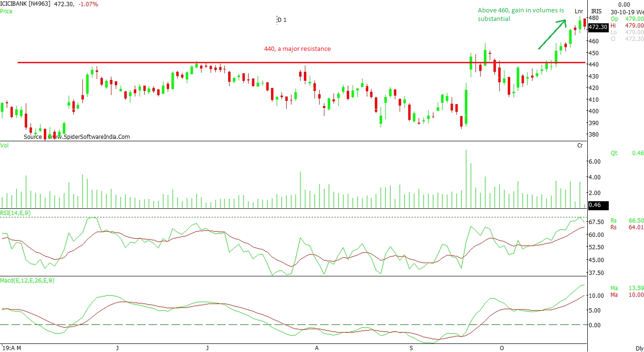Select the RSI(14,E,9) indicator label
Screen dimensions: 644x352
(x=16, y=213)
